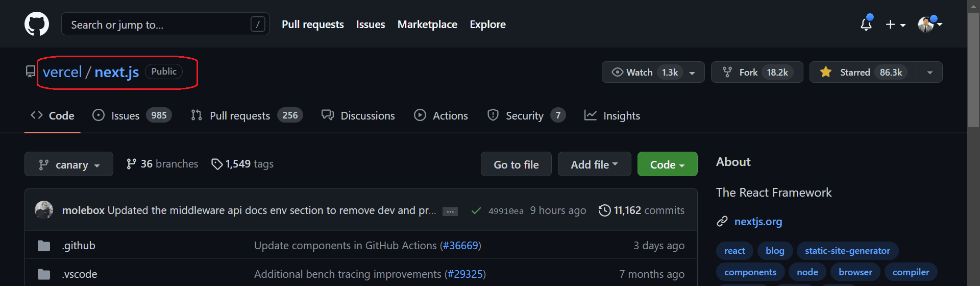
Task: View the 36 branches
Action: tap(162, 164)
